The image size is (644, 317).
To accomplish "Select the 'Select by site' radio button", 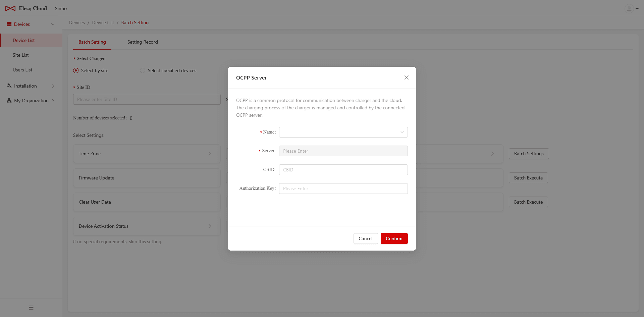I will 76,70.
